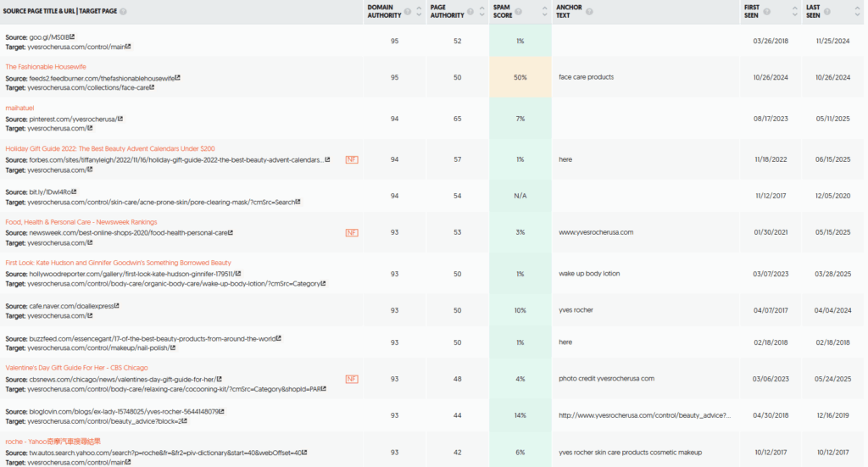
Task: Sort the table by Spam Score
Action: pyautogui.click(x=544, y=12)
